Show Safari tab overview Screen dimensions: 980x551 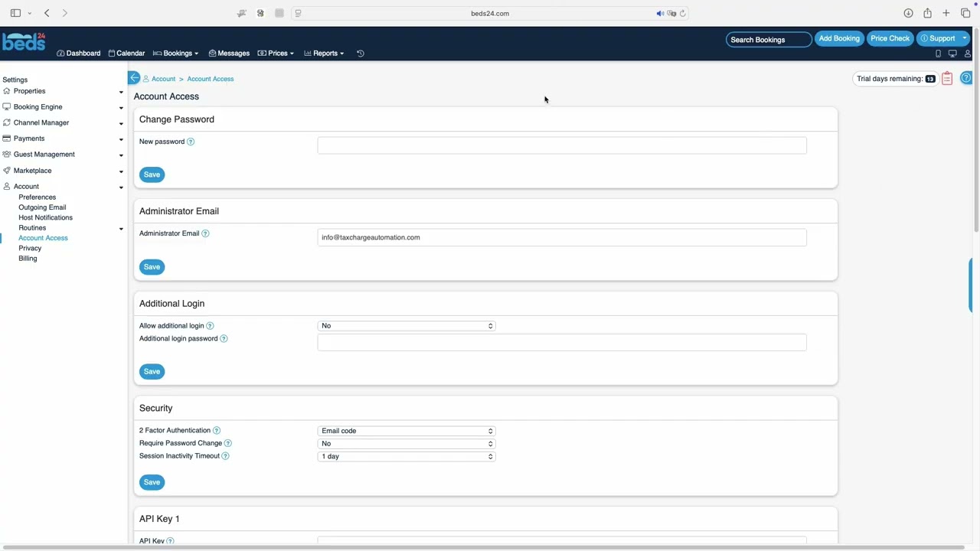pos(965,13)
